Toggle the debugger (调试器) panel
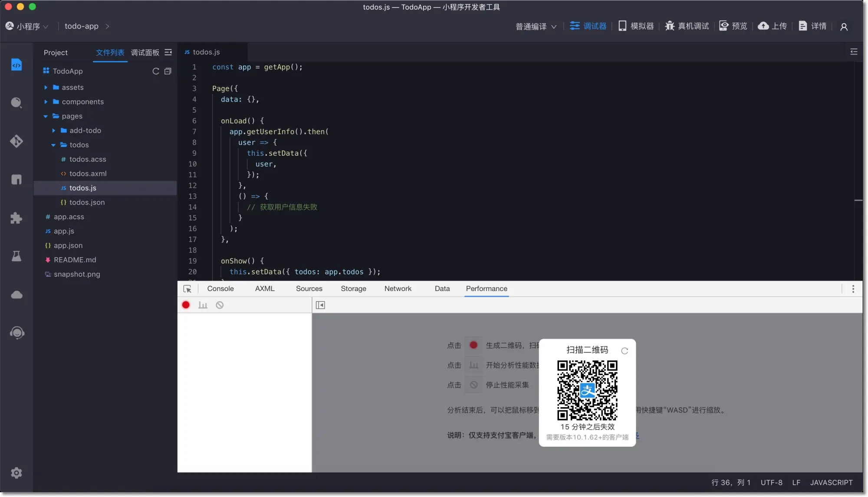The height and width of the screenshot is (497, 868). (x=588, y=26)
